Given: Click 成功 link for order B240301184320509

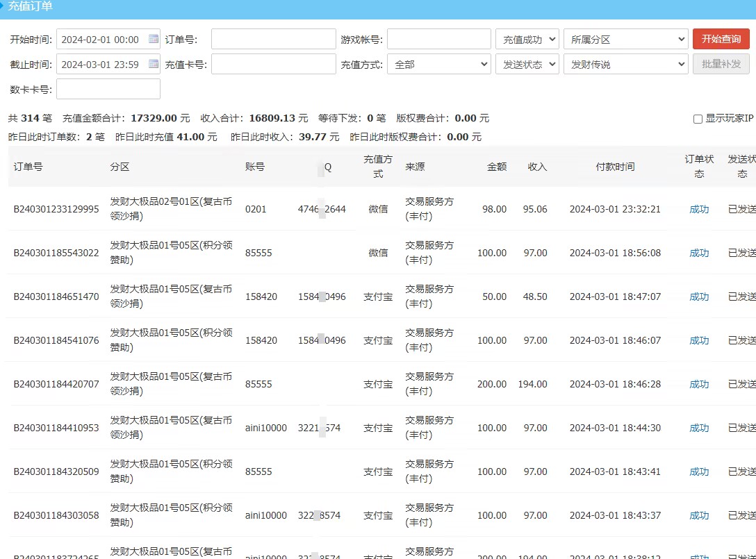Looking at the screenshot, I should tap(698, 472).
